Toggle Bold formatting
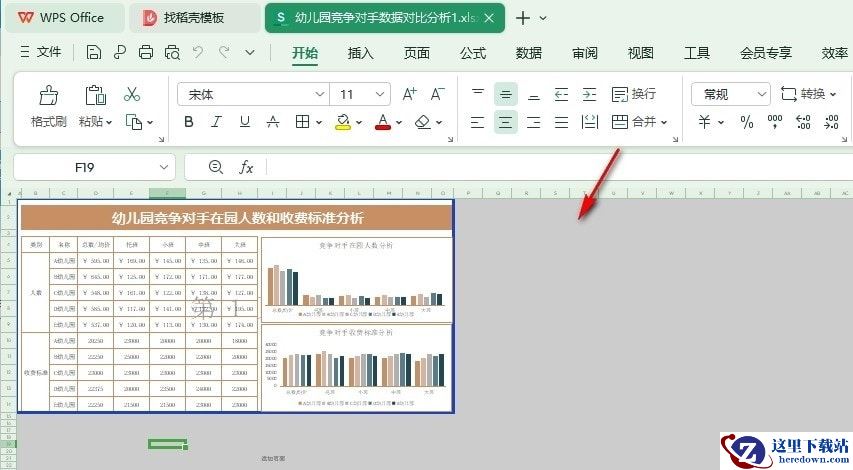853x470 pixels. coord(189,122)
